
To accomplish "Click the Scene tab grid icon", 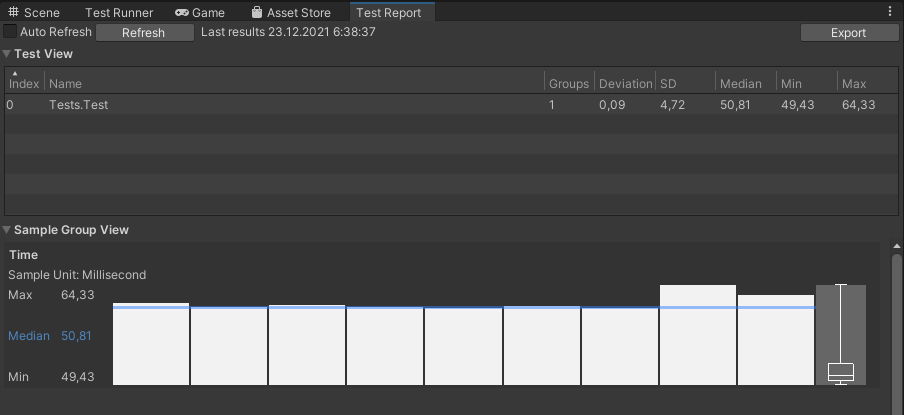I will (13, 12).
